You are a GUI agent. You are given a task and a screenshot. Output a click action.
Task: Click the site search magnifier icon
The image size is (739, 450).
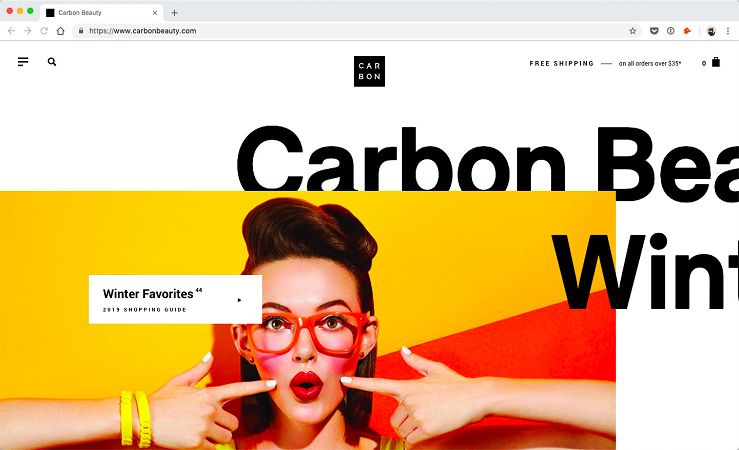tap(52, 62)
